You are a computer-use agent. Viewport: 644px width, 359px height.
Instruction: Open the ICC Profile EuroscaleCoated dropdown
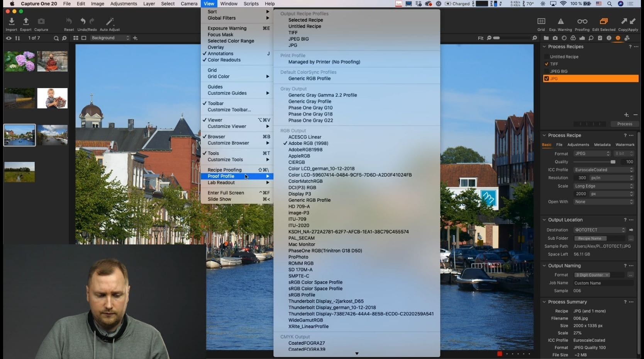pyautogui.click(x=603, y=170)
